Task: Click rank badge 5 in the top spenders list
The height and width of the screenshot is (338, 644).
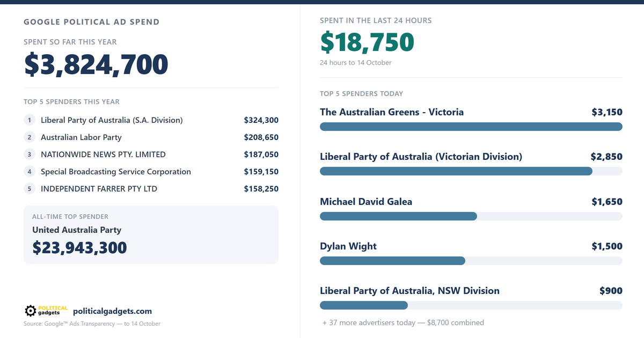Action: point(30,189)
